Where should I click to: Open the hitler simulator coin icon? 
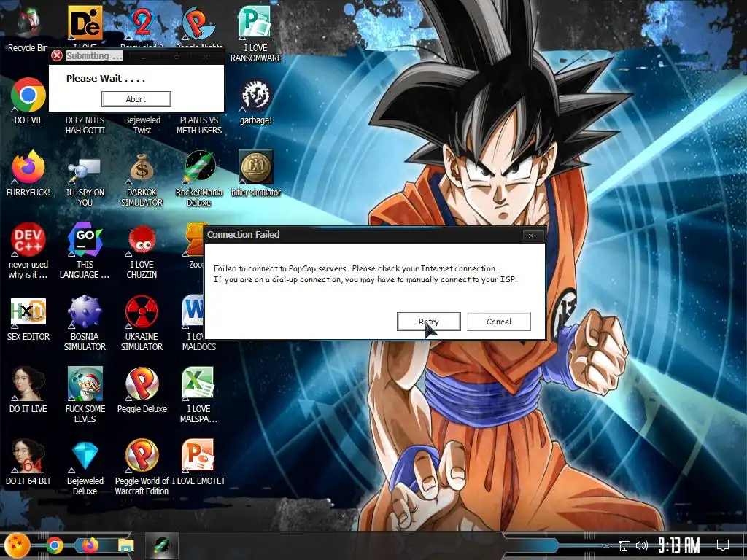(x=256, y=167)
